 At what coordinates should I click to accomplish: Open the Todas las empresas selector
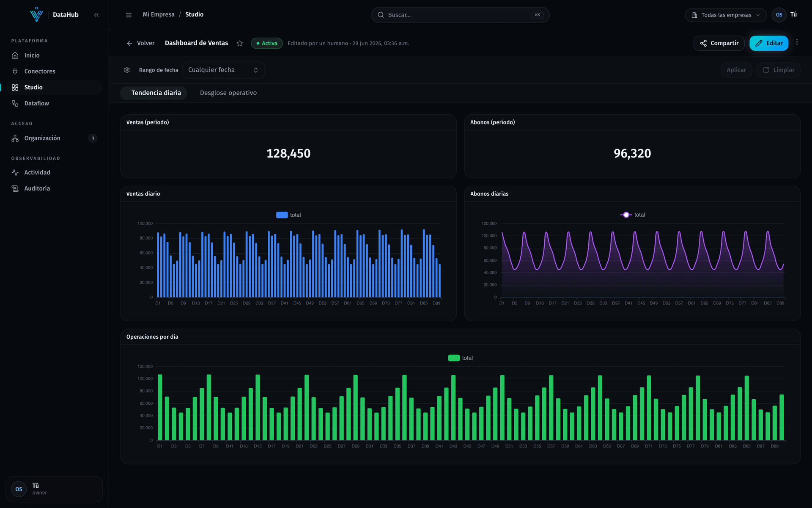coord(726,15)
